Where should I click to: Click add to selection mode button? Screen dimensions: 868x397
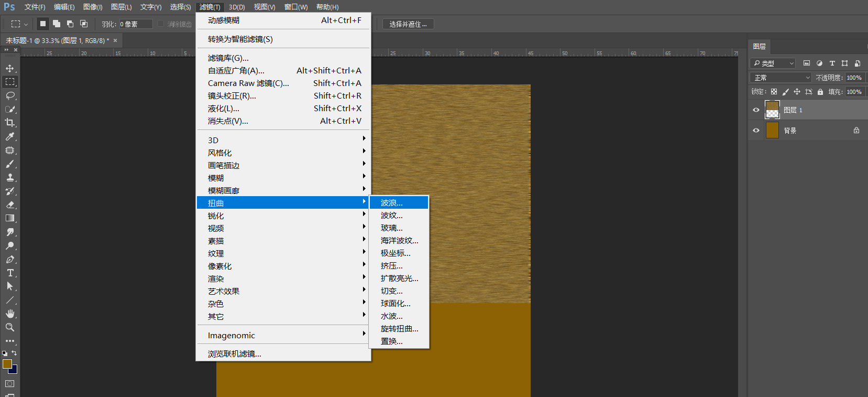[57, 24]
